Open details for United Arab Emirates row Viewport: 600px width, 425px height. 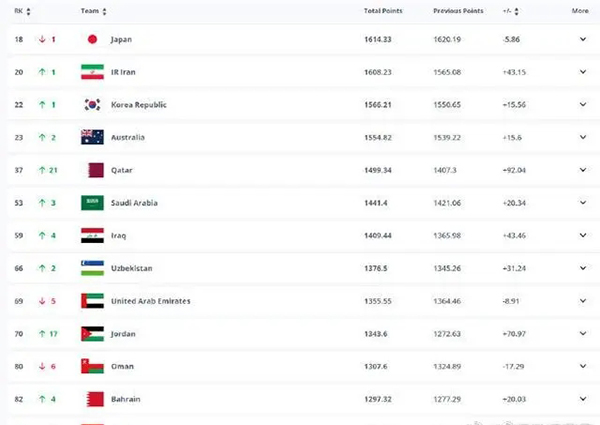[x=582, y=301]
